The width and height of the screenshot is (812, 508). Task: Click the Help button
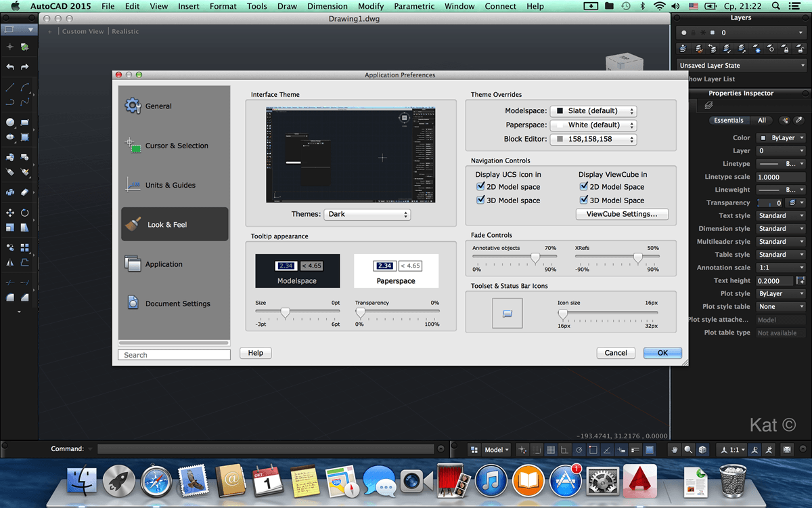click(x=256, y=353)
